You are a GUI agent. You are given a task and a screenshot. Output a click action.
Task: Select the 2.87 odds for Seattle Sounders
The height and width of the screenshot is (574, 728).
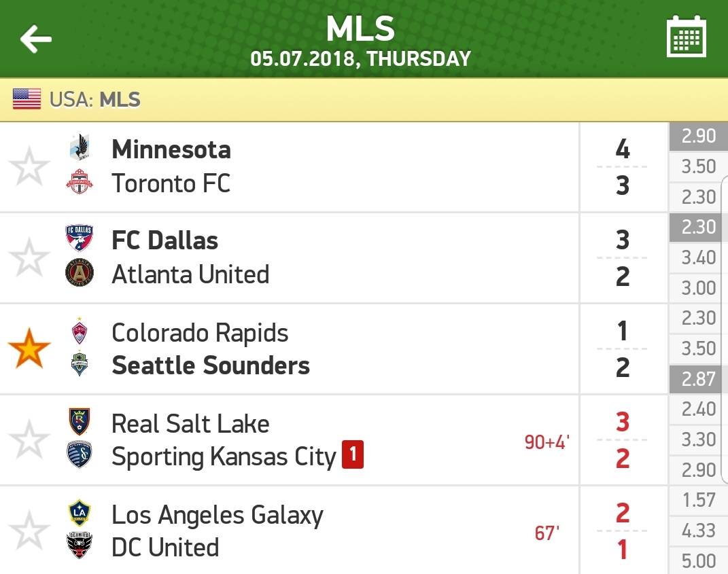pyautogui.click(x=698, y=379)
